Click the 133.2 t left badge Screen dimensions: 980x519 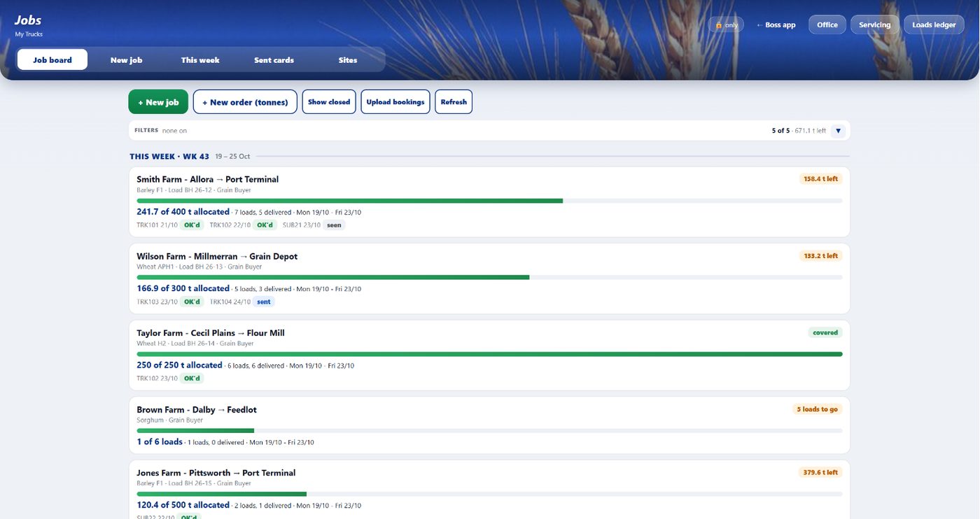[820, 256]
